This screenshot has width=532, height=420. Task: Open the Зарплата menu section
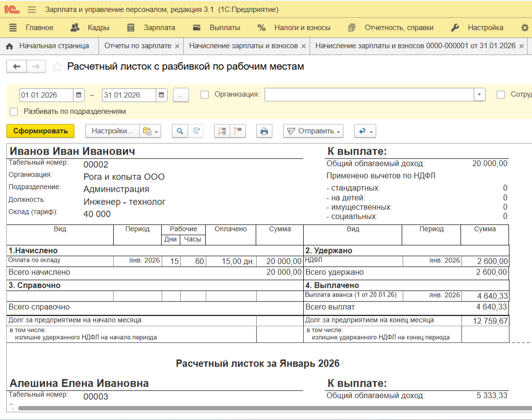tap(151, 27)
